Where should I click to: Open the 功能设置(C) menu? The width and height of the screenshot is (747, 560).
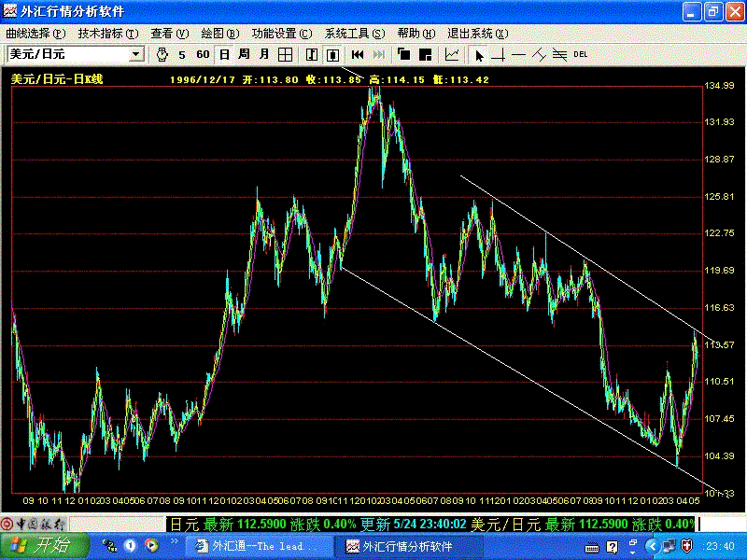pyautogui.click(x=282, y=34)
